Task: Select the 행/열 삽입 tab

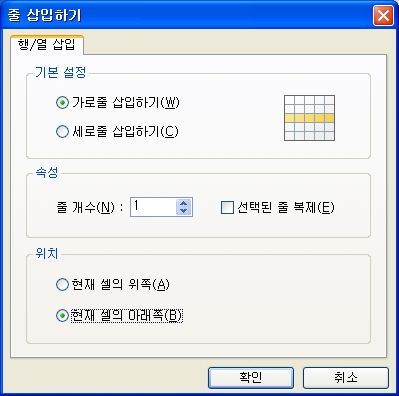Action: [47, 44]
